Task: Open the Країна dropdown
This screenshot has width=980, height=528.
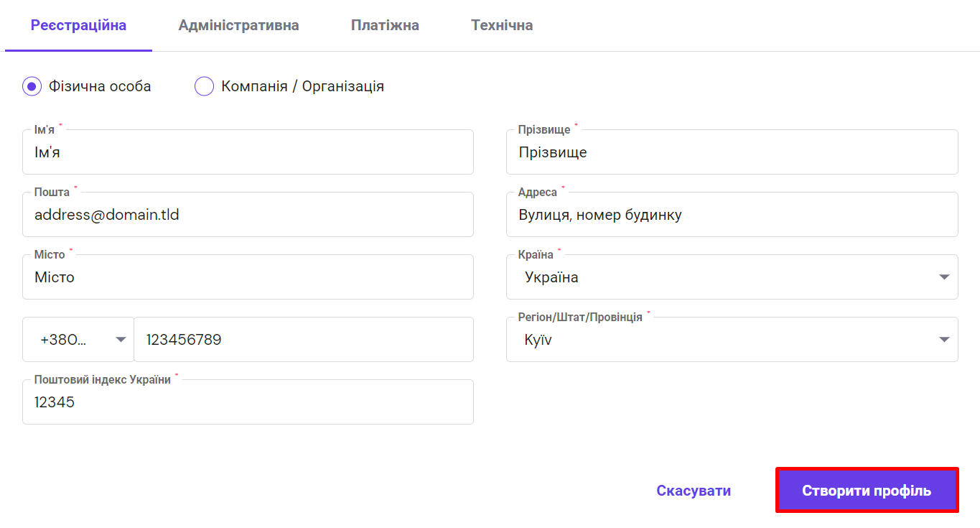Action: coord(718,277)
